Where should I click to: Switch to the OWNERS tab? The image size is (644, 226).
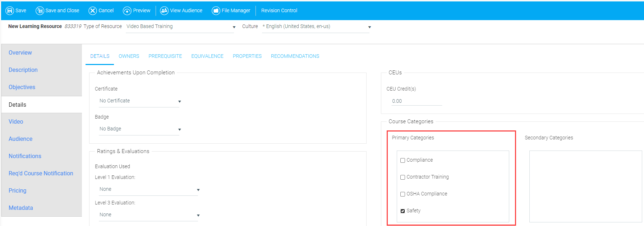coord(129,56)
